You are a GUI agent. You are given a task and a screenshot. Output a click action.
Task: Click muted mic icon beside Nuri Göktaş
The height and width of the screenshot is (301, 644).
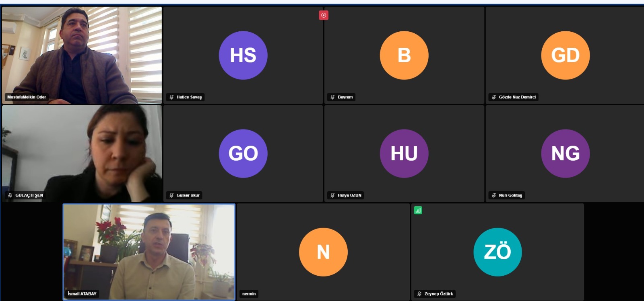click(494, 195)
